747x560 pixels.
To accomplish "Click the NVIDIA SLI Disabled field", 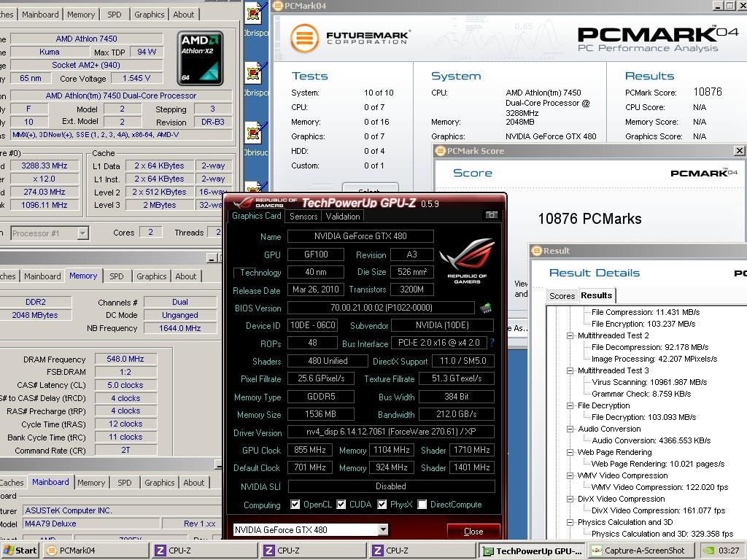I will pos(391,486).
